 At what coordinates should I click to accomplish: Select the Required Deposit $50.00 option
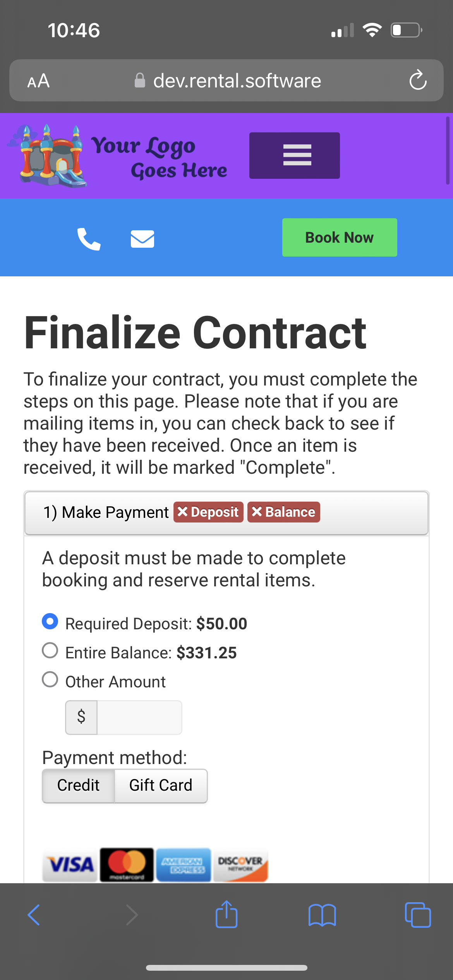pyautogui.click(x=50, y=621)
